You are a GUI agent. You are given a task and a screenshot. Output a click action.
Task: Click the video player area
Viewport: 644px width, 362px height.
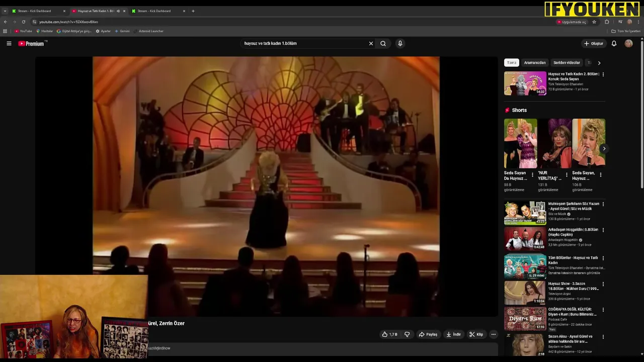pyautogui.click(x=266, y=187)
